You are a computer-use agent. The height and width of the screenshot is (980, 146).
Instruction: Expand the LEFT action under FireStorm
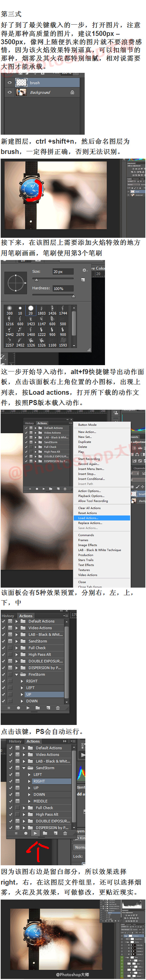[x=22, y=688]
